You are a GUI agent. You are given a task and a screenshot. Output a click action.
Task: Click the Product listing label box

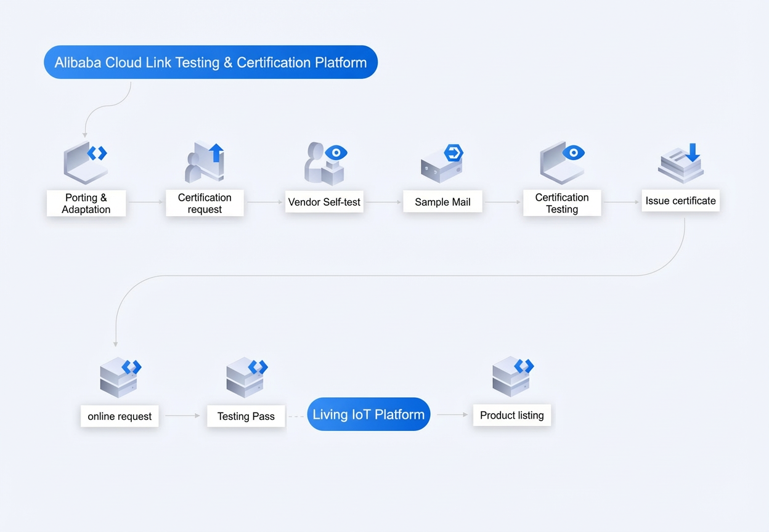[x=512, y=415]
